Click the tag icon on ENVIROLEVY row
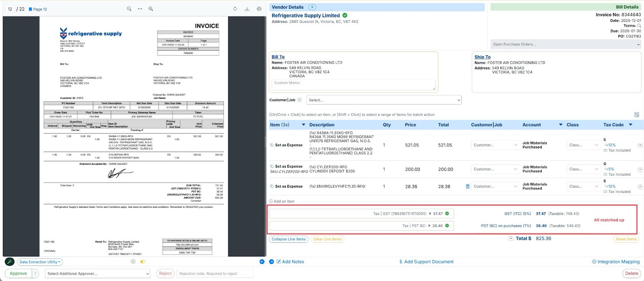 pos(272,187)
